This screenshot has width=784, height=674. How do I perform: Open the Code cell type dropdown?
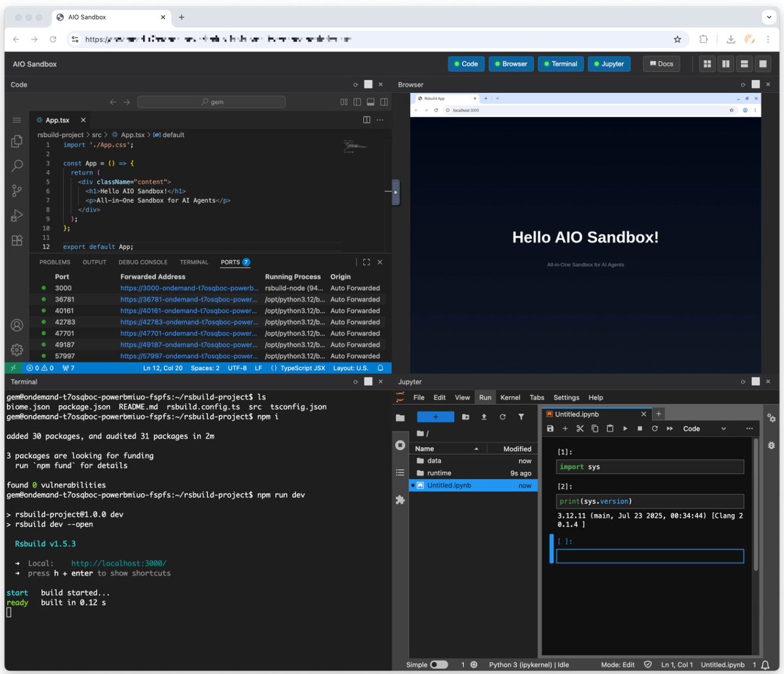[x=704, y=429]
